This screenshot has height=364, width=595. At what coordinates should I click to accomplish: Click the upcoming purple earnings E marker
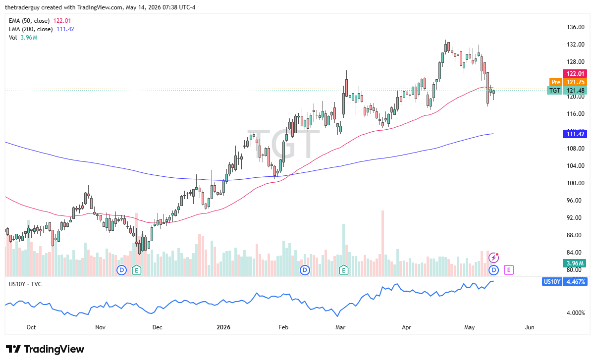[x=508, y=270]
